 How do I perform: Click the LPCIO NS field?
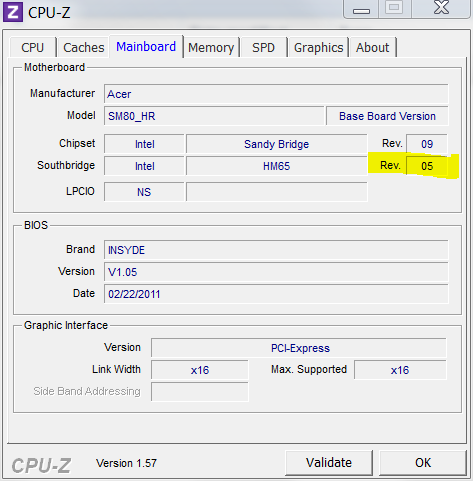click(144, 192)
